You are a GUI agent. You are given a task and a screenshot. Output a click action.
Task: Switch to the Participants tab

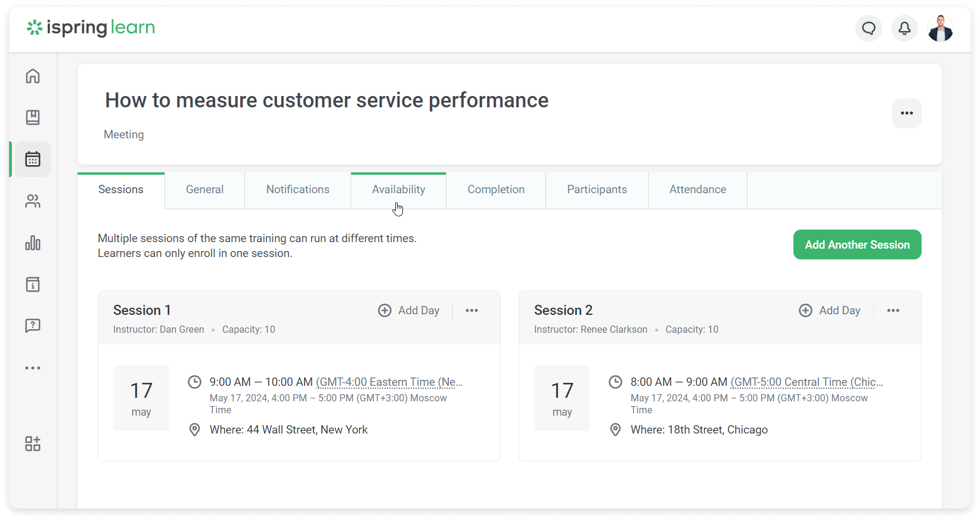(x=597, y=190)
